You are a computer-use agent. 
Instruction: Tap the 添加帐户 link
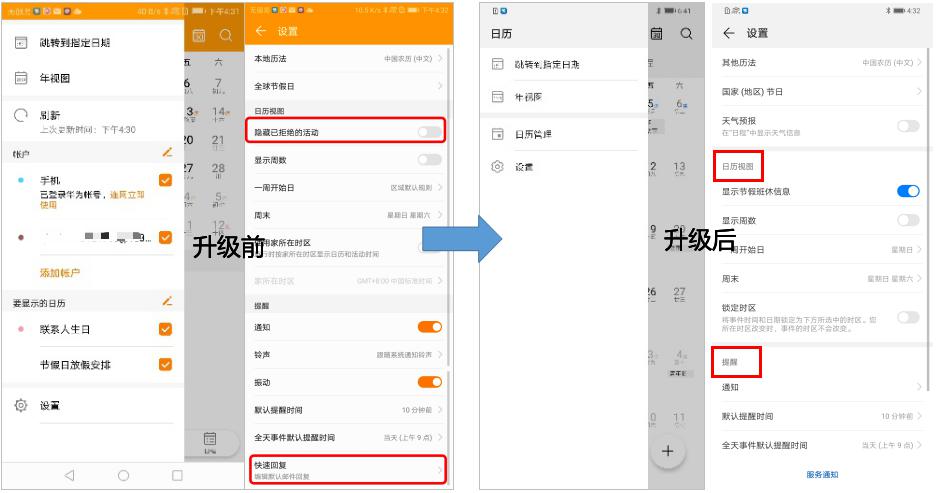coord(60,272)
